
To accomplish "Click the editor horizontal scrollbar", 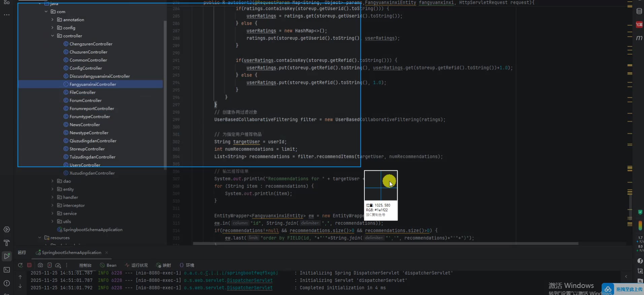I will (x=385, y=243).
